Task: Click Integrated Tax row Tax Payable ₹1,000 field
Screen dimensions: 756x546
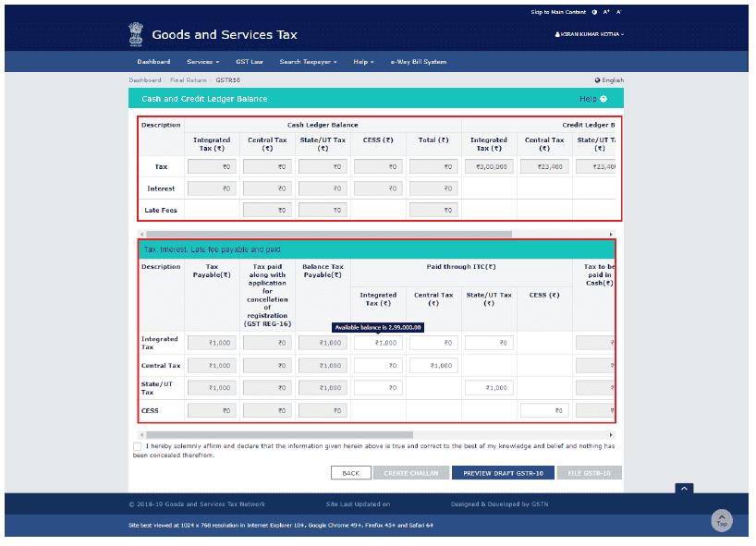Action: [212, 343]
